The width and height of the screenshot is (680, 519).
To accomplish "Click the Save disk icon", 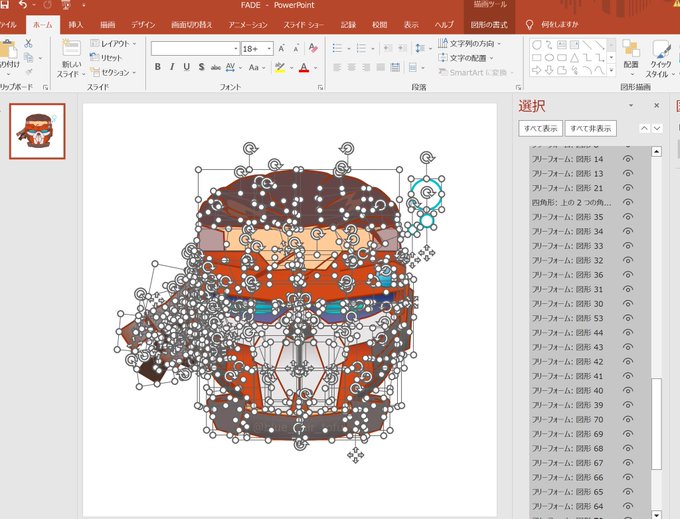I will coord(4,5).
